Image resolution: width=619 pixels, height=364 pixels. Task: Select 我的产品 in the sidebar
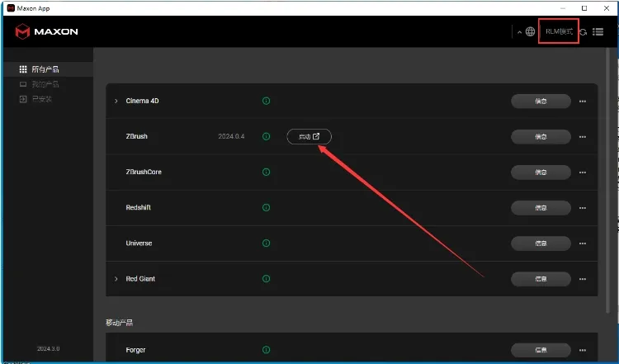[40, 84]
